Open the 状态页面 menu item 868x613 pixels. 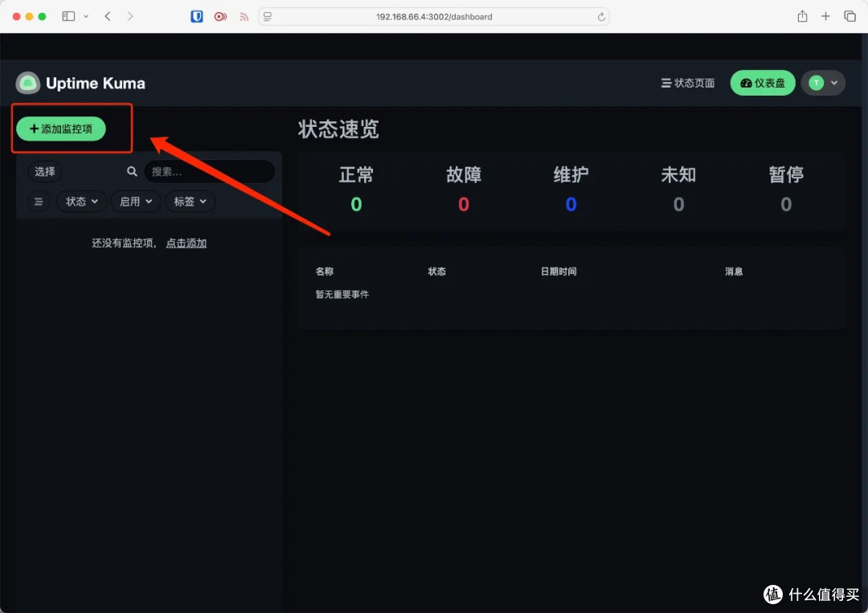click(687, 83)
